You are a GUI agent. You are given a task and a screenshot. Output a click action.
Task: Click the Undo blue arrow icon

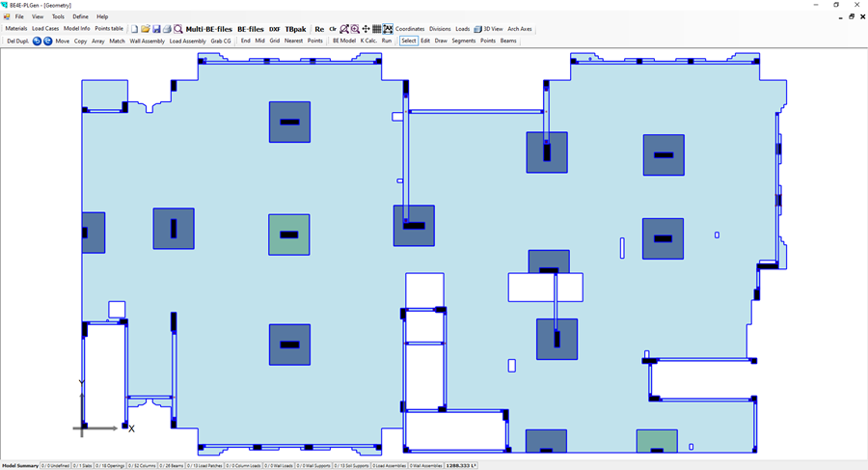(38, 41)
